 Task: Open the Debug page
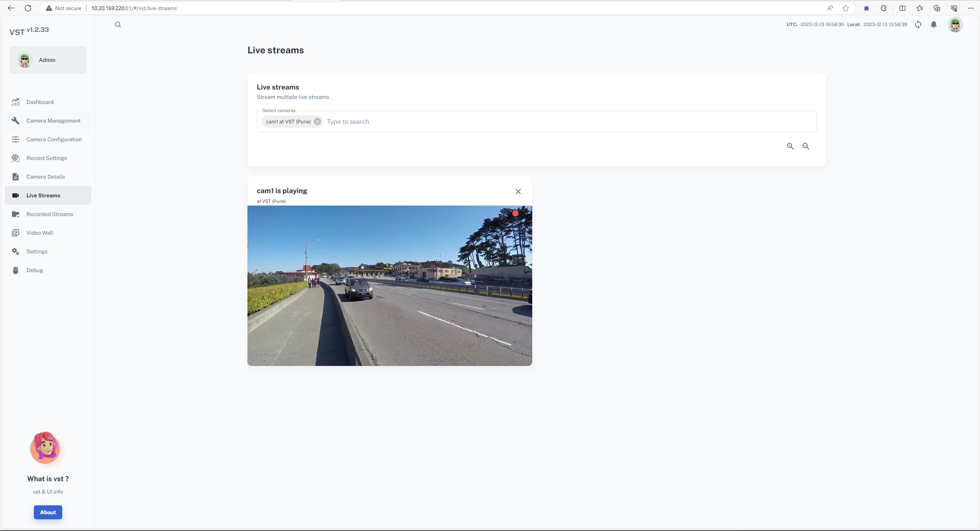(x=35, y=270)
